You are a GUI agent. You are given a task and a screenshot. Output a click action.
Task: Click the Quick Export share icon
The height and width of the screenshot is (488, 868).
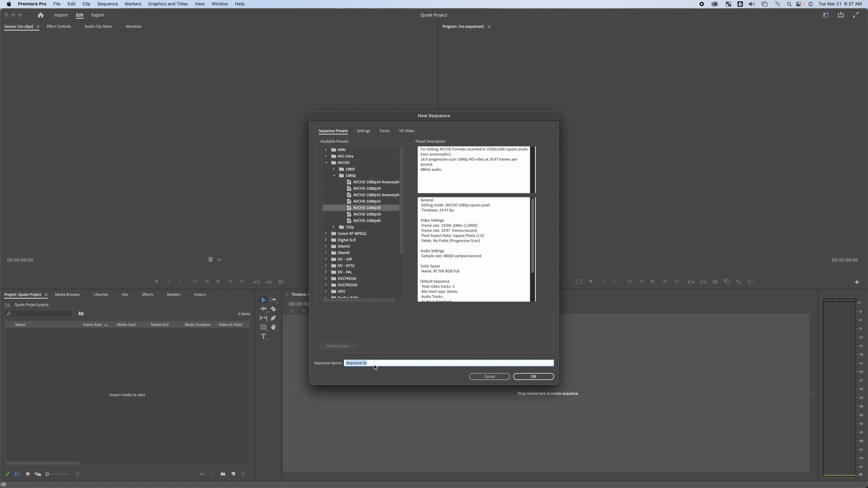(x=841, y=15)
